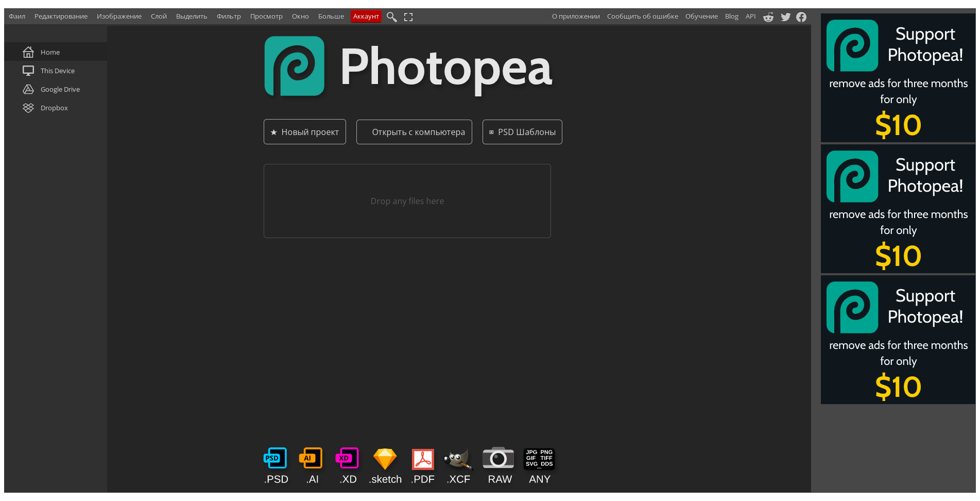Select Dropbox in the sidebar
The image size is (980, 501).
(56, 108)
